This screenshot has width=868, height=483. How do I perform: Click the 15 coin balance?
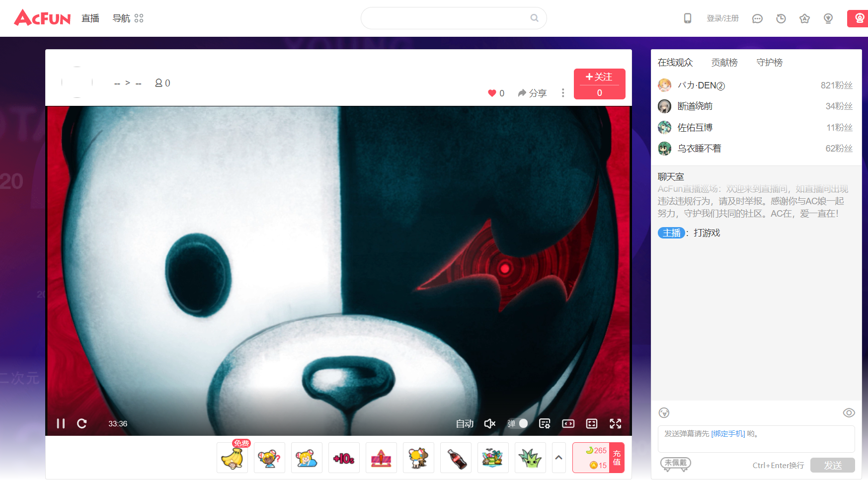tap(598, 466)
